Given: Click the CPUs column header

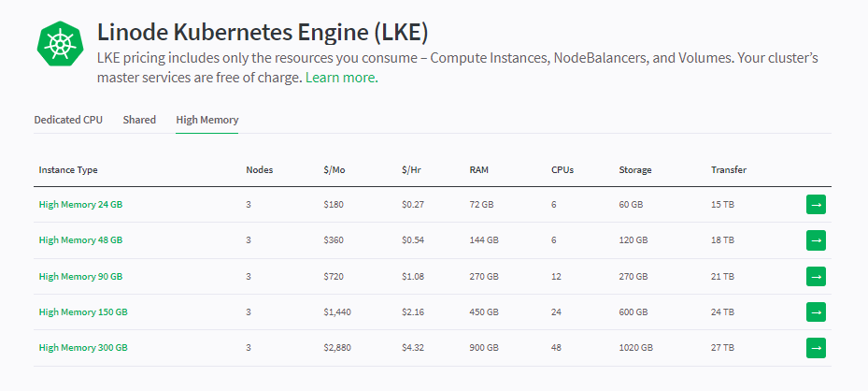Looking at the screenshot, I should (562, 170).
